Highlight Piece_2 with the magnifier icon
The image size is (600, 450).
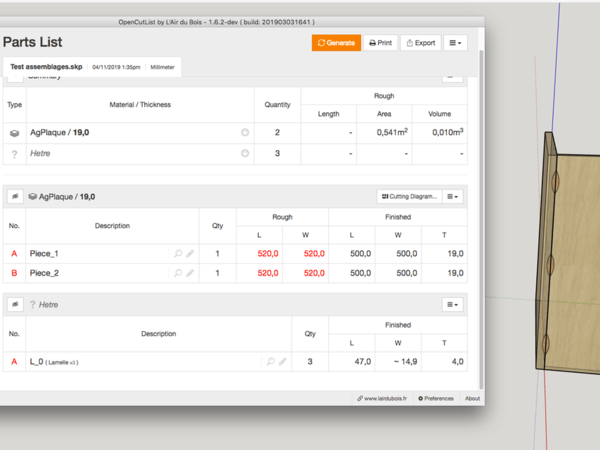[177, 272]
